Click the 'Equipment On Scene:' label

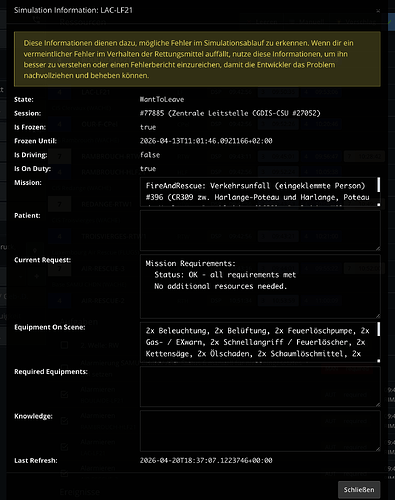50,327
